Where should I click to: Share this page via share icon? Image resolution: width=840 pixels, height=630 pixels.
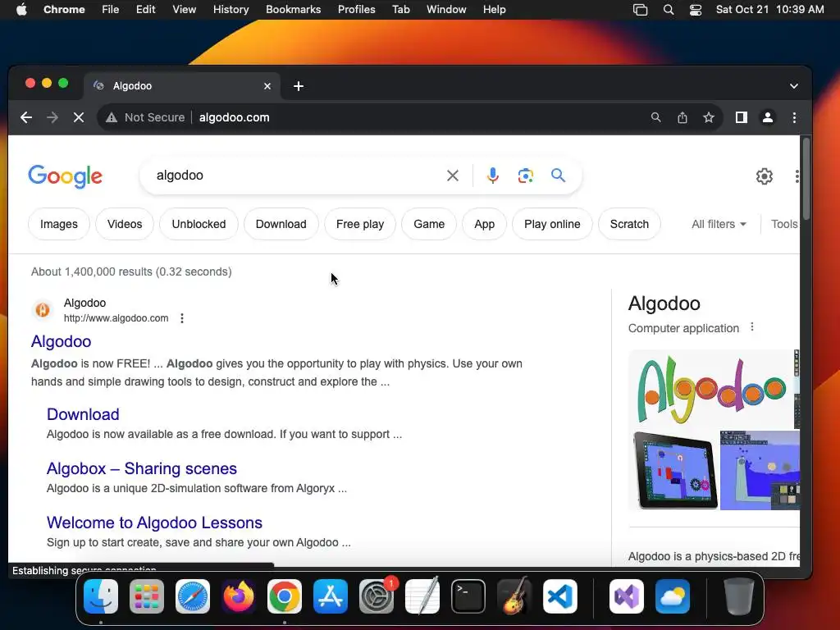pyautogui.click(x=682, y=117)
